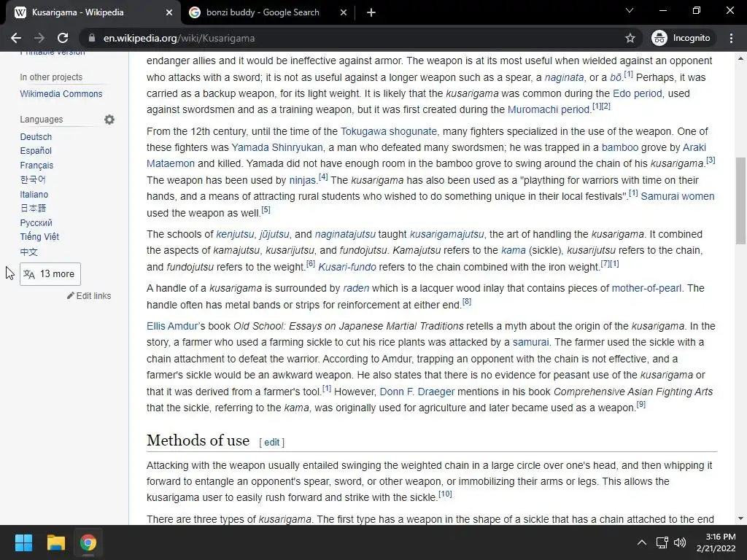Open the kusarigamajutsu link
The width and height of the screenshot is (747, 560).
tap(446, 234)
